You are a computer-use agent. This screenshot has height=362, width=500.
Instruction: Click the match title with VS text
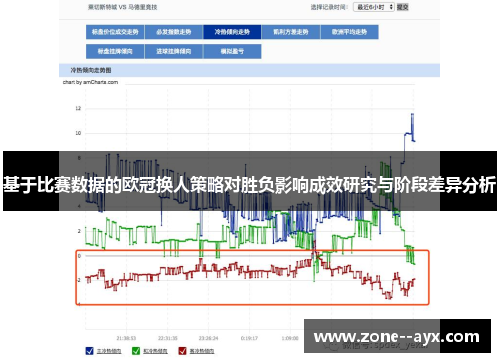123,7
